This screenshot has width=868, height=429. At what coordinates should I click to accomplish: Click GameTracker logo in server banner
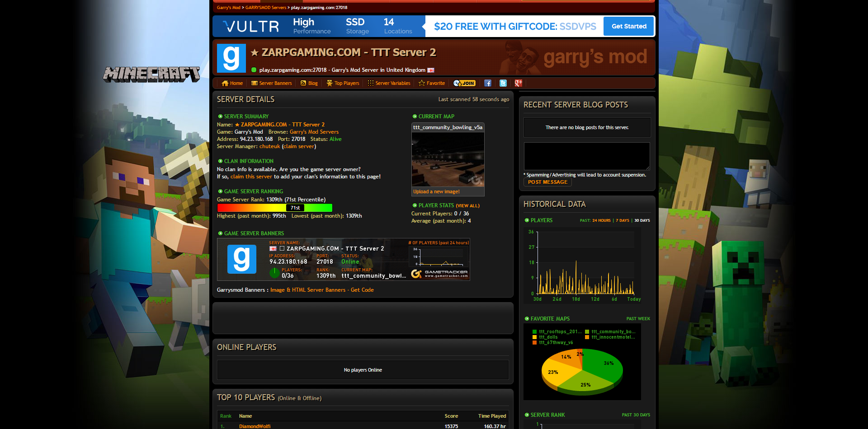(x=439, y=274)
